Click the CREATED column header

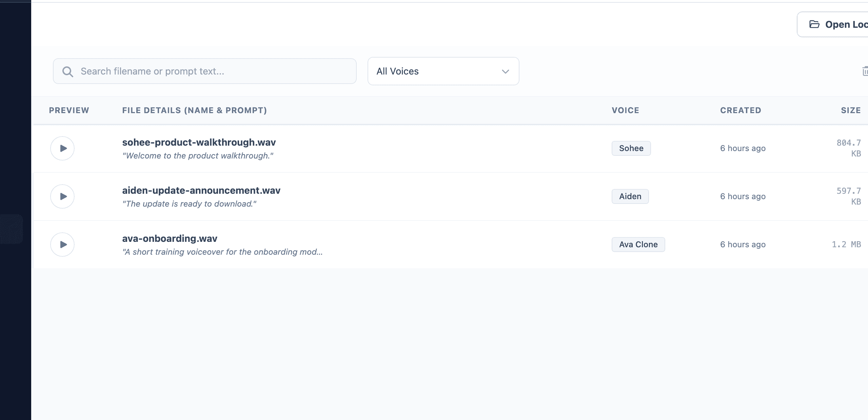tap(741, 110)
